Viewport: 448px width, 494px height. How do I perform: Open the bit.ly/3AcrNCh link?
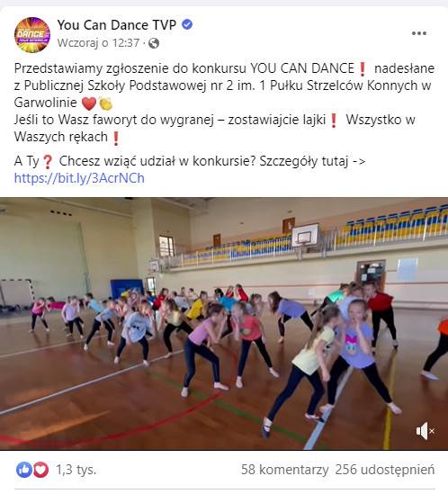pyautogui.click(x=79, y=178)
